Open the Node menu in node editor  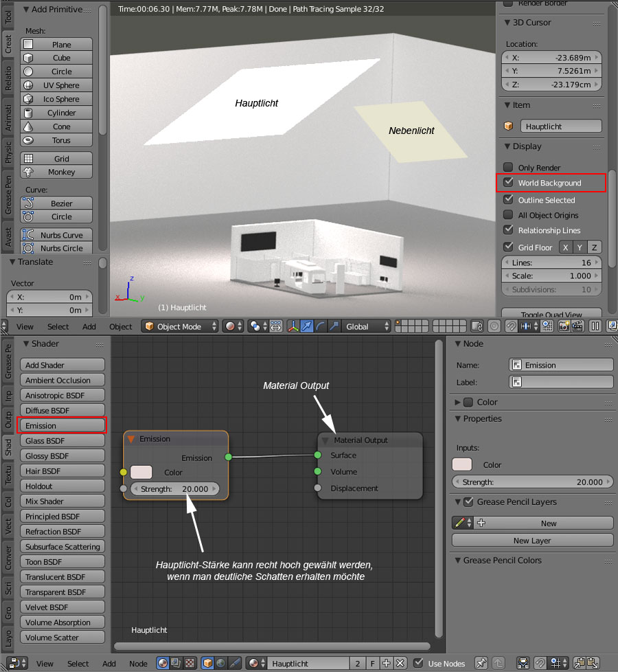click(138, 663)
